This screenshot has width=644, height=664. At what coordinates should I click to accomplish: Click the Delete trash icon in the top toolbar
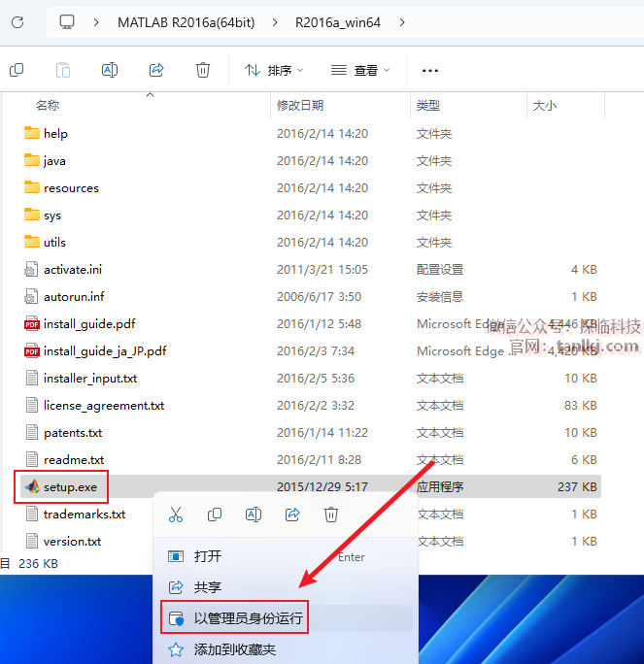(x=203, y=70)
